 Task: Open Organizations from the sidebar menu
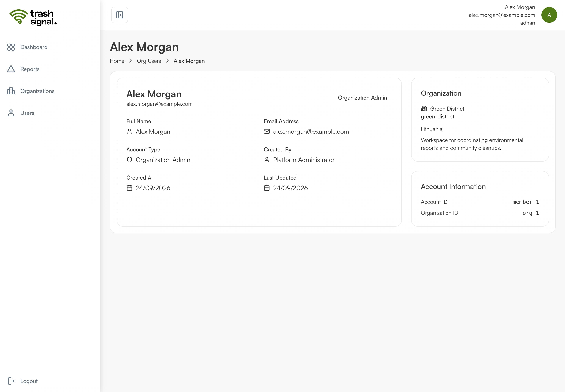coord(37,91)
